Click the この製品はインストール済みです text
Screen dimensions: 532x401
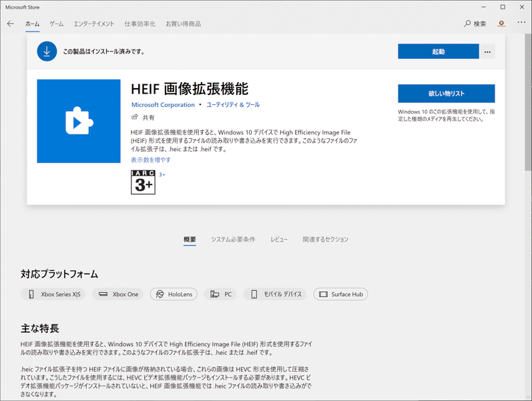[104, 51]
